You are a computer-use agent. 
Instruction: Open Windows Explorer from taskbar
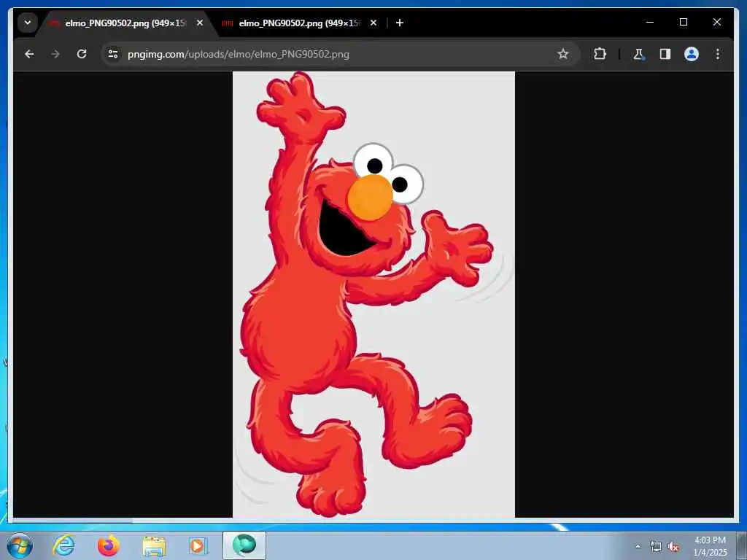[154, 545]
